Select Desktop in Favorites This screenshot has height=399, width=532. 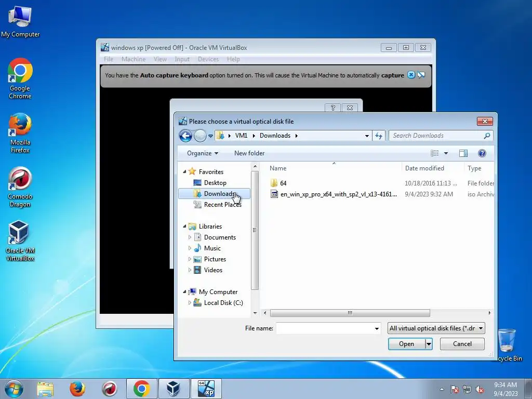[x=215, y=183]
